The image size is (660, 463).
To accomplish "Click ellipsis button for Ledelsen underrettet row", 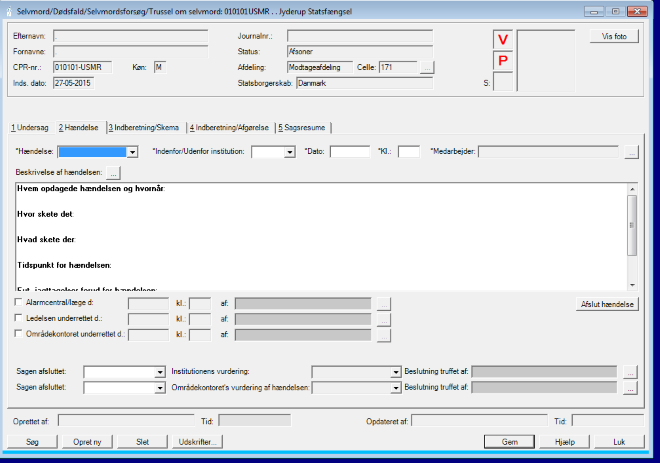I will [x=383, y=318].
